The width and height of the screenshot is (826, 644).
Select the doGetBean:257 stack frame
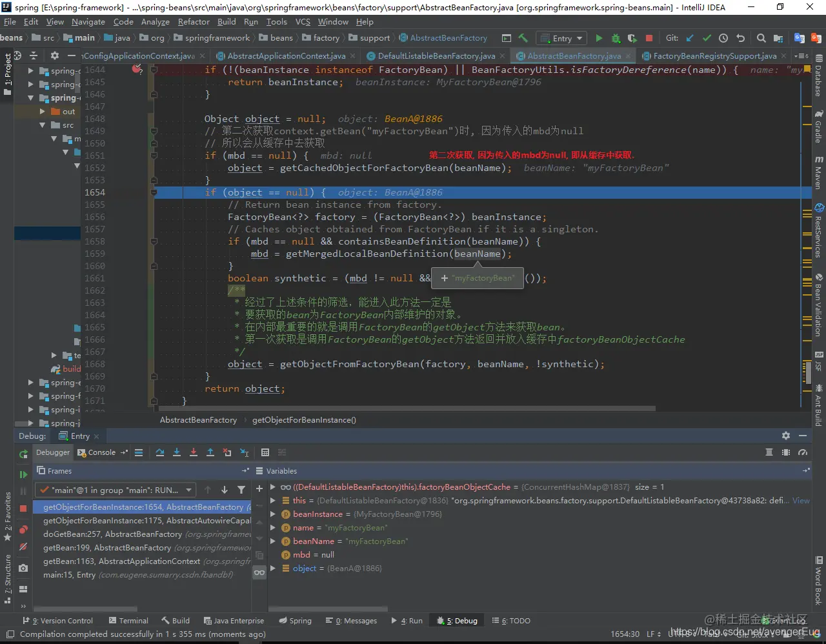point(143,534)
